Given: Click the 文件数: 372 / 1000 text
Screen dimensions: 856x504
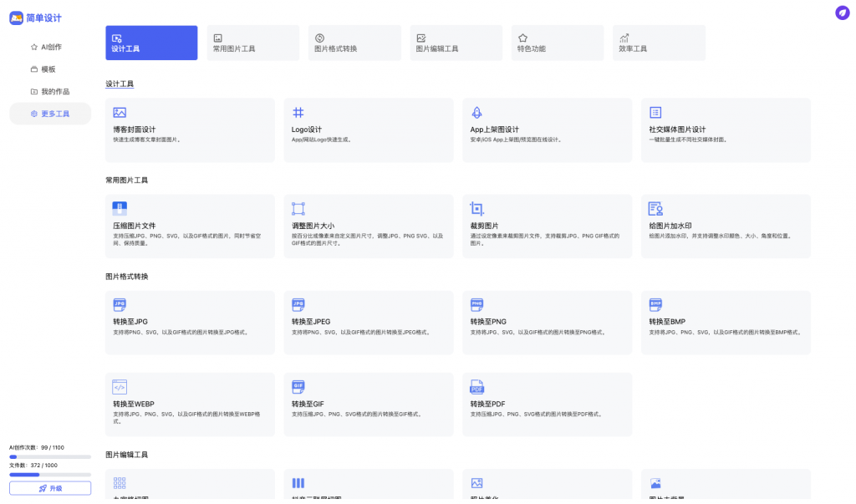Looking at the screenshot, I should (x=33, y=466).
